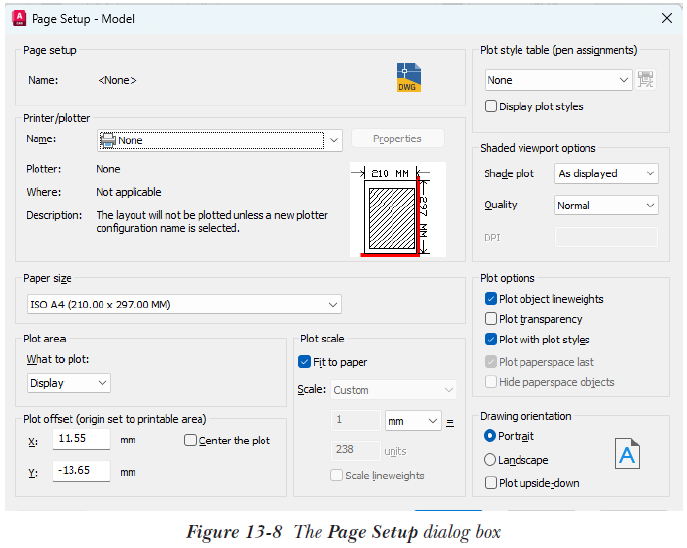Uncheck Plot object lineweights

point(491,299)
